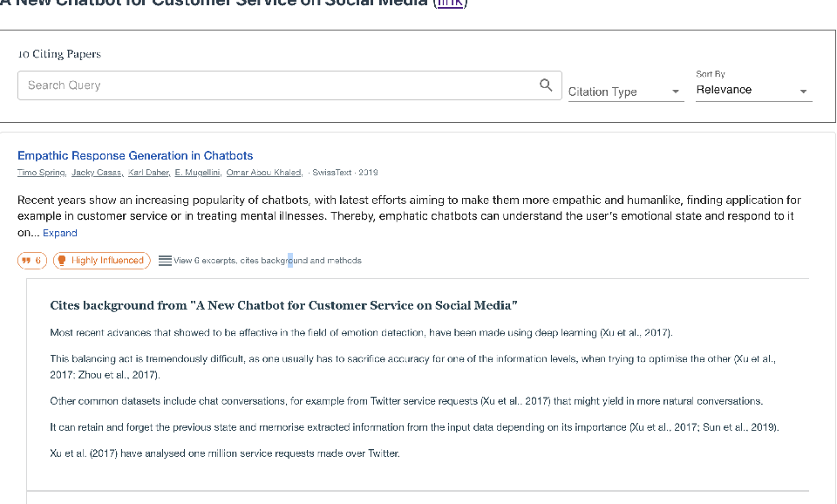Focus the Search Query input field
Viewport: 837px width, 504px height.
click(279, 85)
